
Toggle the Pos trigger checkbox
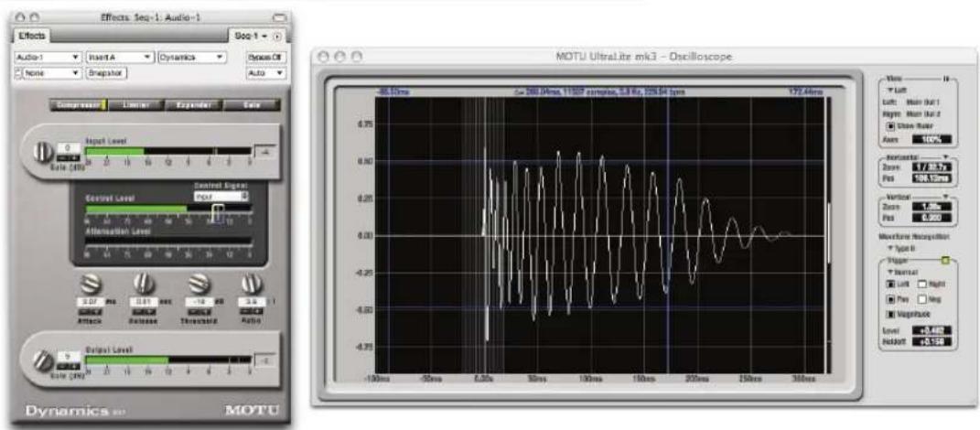click(891, 299)
